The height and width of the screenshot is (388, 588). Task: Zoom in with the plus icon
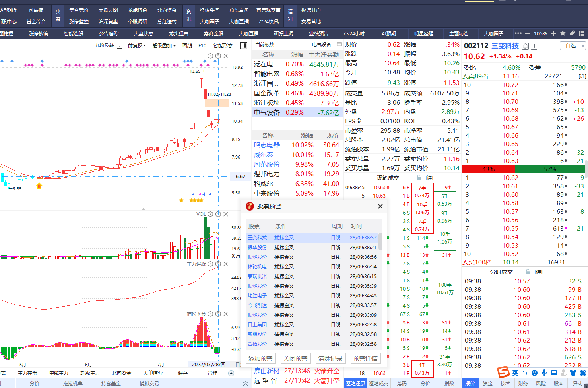click(554, 33)
